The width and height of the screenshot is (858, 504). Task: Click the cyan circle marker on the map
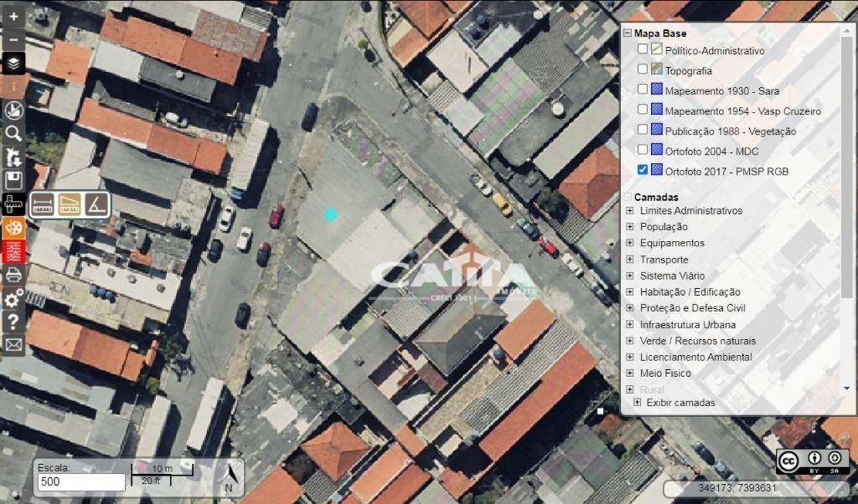[330, 214]
